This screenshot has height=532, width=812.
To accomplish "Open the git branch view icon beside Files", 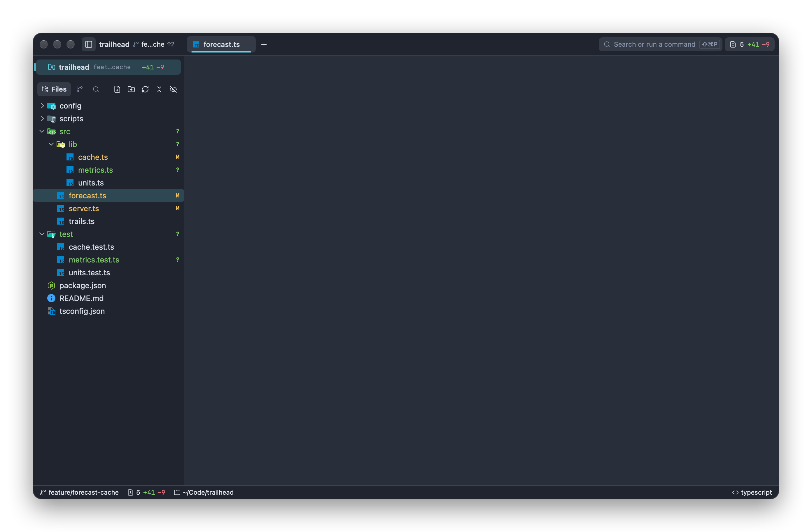I will coord(80,89).
